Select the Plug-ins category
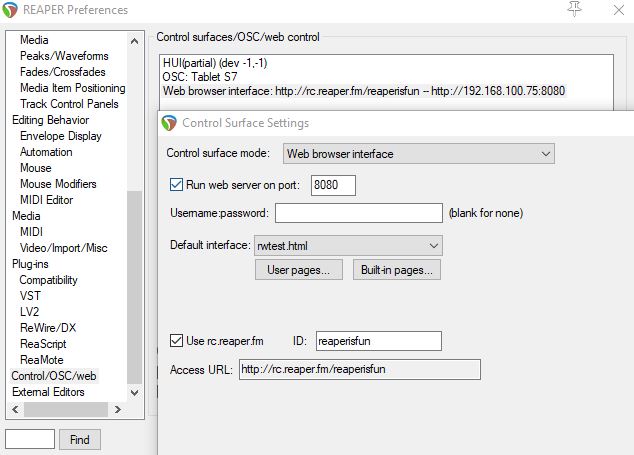 click(x=30, y=264)
